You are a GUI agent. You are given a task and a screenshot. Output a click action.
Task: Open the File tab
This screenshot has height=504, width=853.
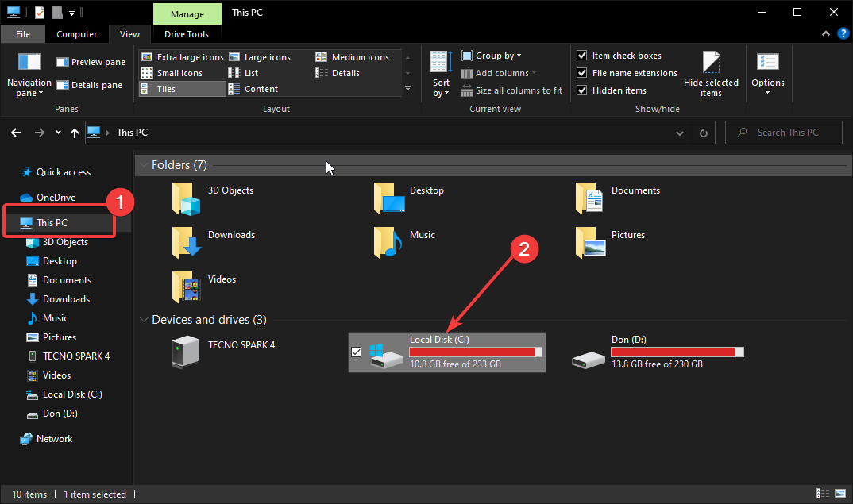coord(23,34)
